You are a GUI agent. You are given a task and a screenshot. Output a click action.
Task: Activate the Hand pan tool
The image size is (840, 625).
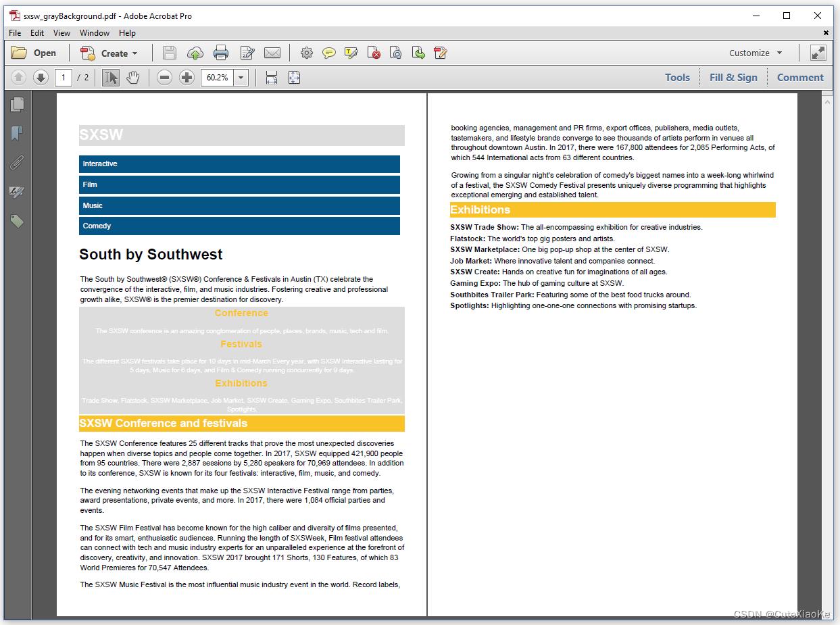133,77
